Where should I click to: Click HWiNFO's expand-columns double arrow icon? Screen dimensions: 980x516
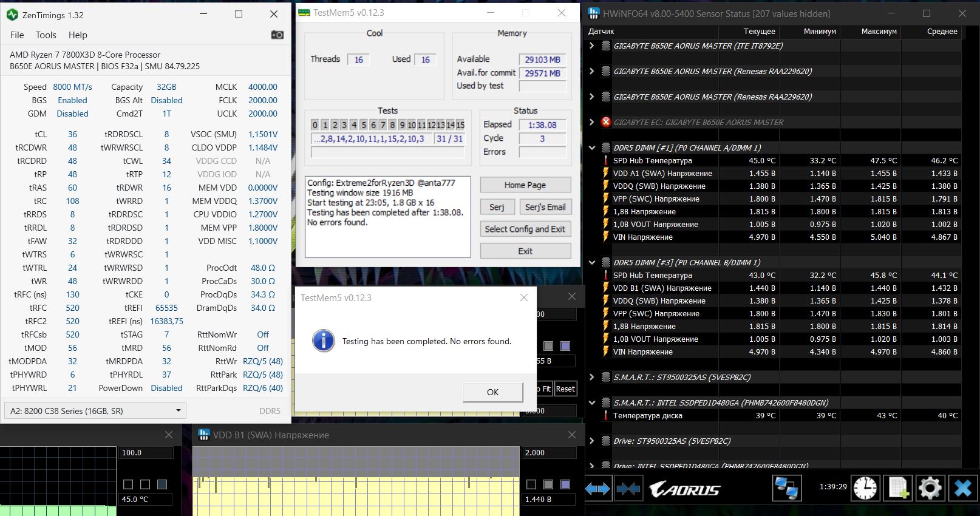pyautogui.click(x=597, y=488)
